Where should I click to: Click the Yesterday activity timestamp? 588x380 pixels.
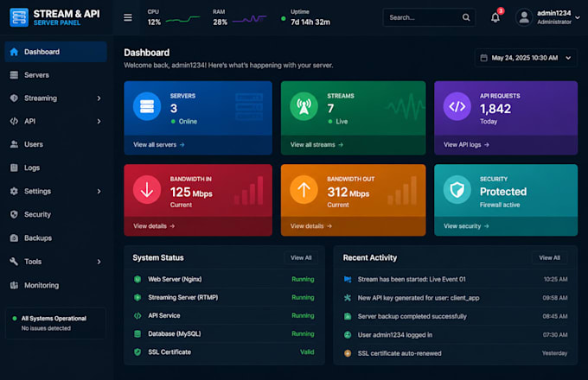click(x=554, y=353)
